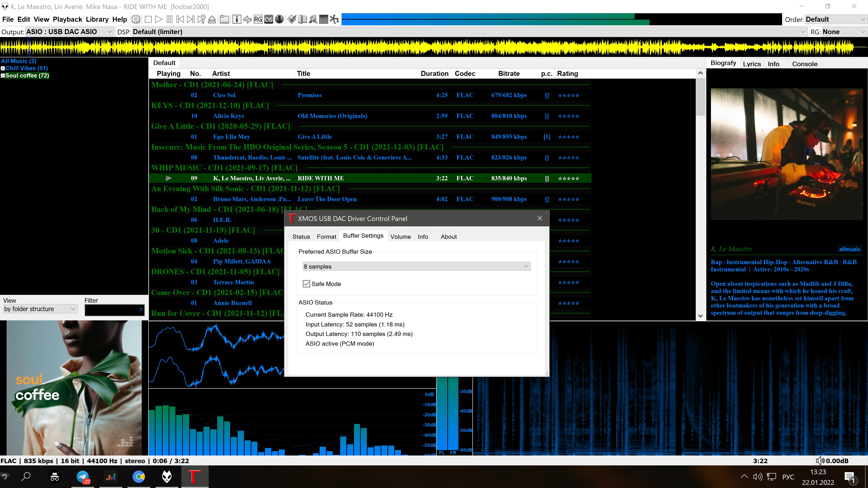Switch to the Volume tab
This screenshot has width=868, height=488.
400,236
